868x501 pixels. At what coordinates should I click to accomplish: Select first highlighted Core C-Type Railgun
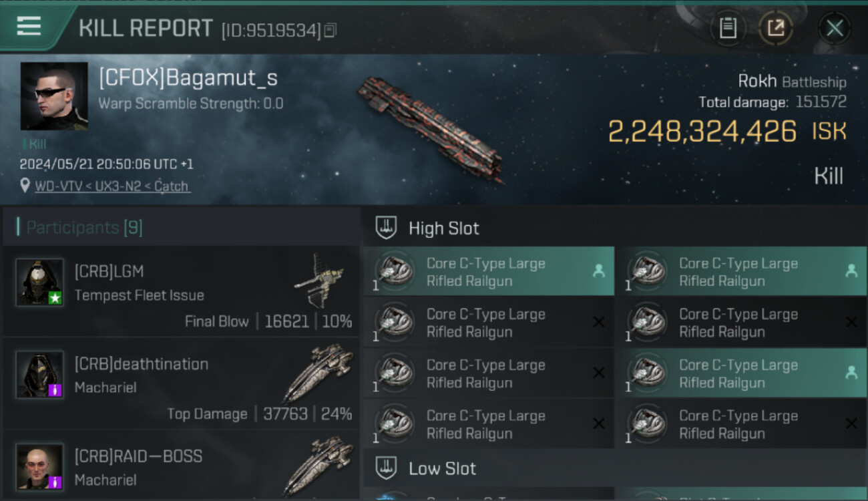[x=489, y=272]
